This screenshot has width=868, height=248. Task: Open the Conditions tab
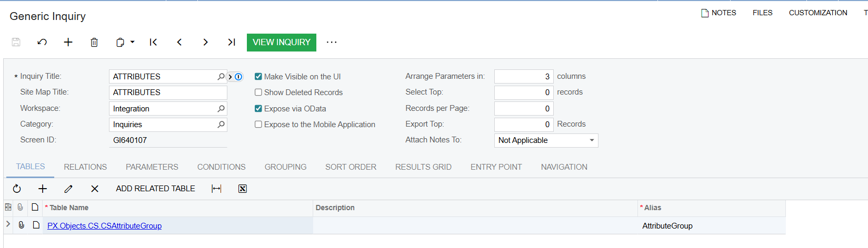(221, 167)
